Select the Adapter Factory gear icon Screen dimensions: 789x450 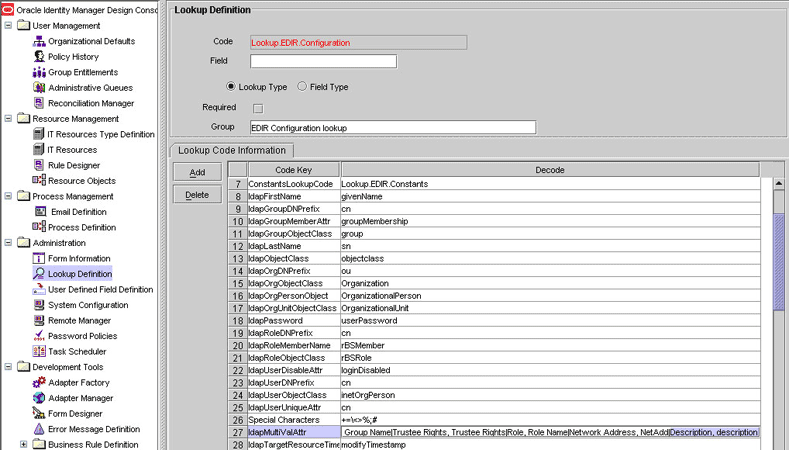[39, 383]
